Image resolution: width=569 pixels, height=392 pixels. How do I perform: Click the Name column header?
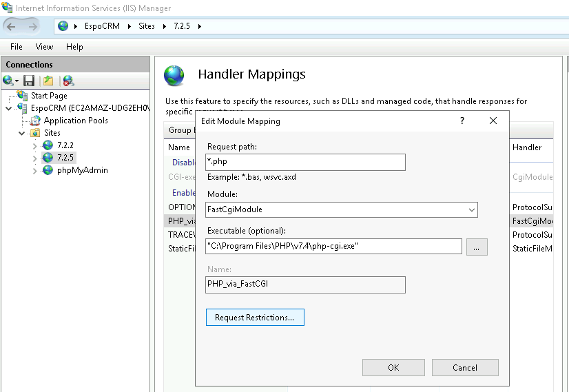180,147
